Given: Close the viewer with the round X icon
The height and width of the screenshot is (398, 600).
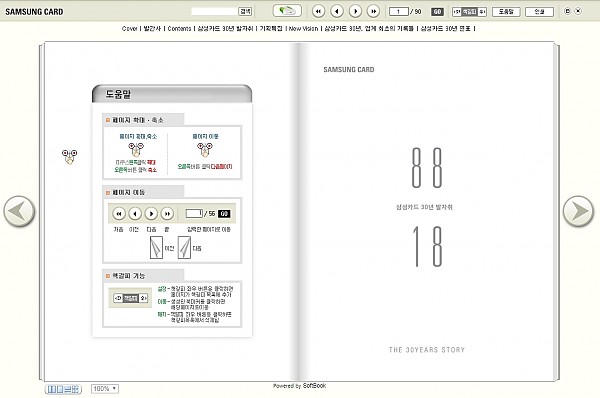Looking at the screenshot, I should (578, 11).
